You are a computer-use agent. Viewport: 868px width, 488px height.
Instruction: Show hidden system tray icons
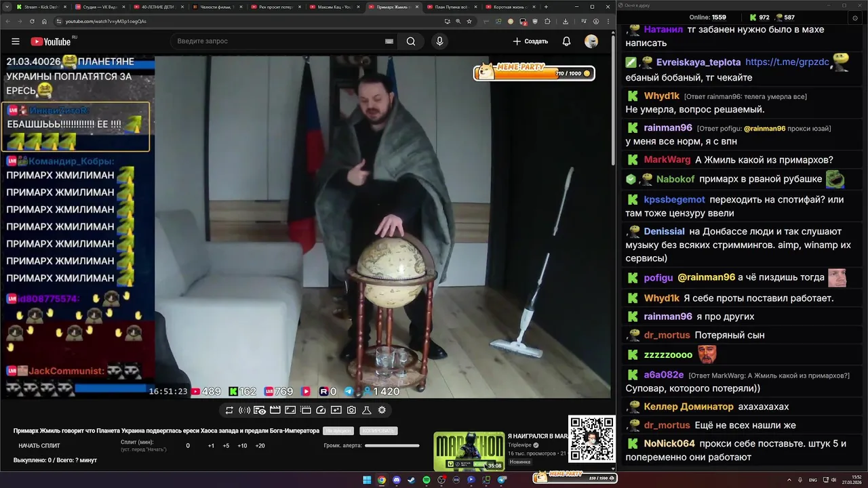(789, 480)
